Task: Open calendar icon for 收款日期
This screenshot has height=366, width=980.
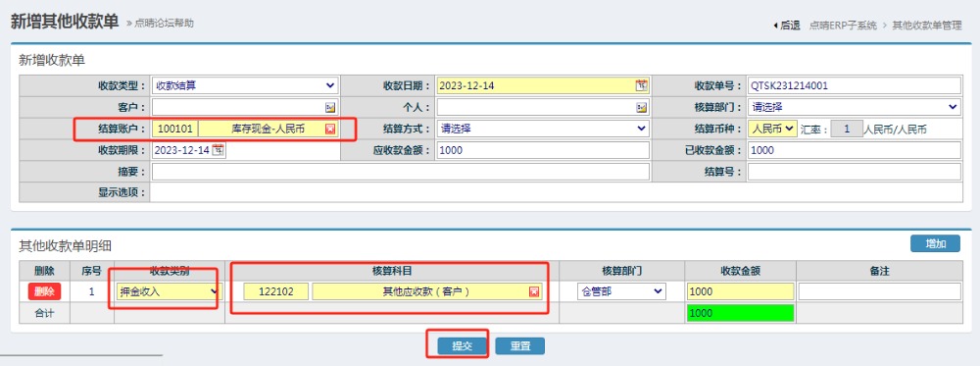Action: [641, 85]
